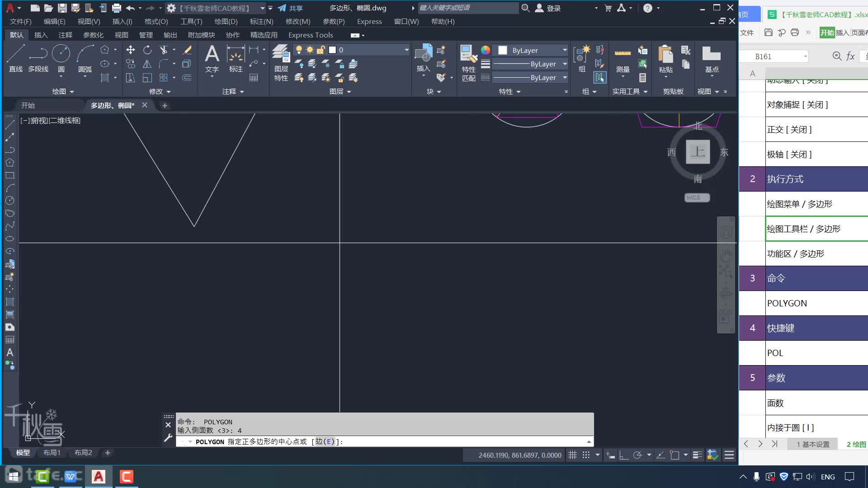
Task: Click the Mirror tool in the Modify panel
Action: click(x=147, y=64)
